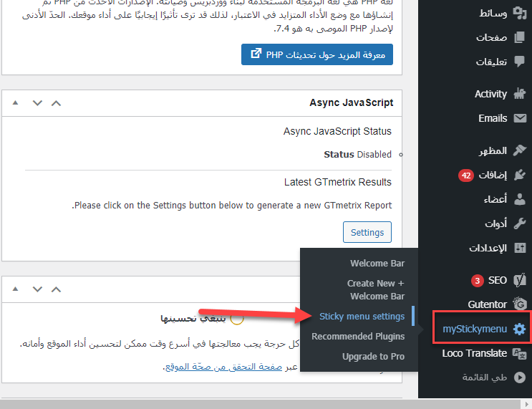This screenshot has height=409, width=532.
Task: Click the Pages (صفحات) sidebar icon
Action: coord(519,37)
